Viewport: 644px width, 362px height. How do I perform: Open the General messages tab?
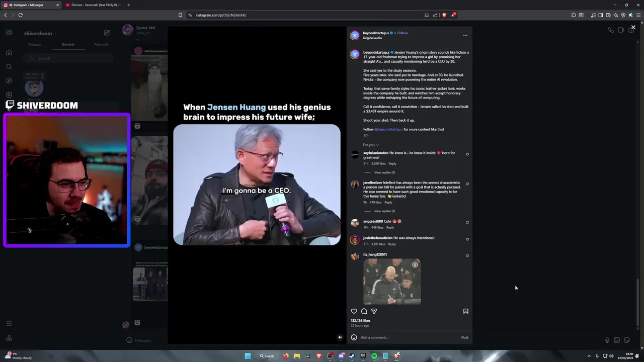[68, 44]
